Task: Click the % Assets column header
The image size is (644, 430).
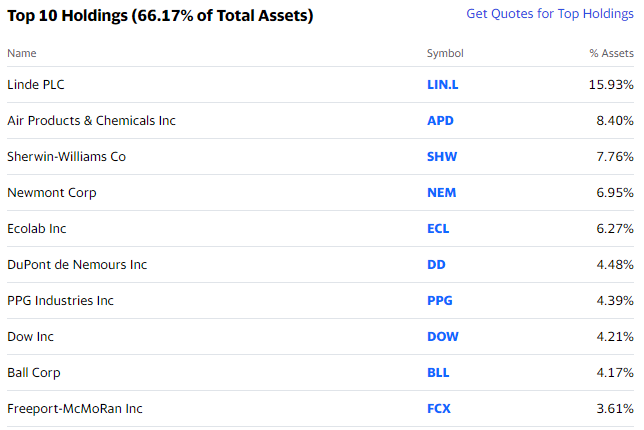Action: tap(612, 53)
